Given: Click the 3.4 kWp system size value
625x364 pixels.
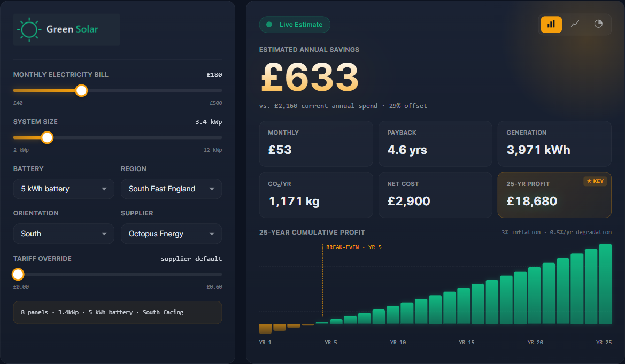Looking at the screenshot, I should (x=209, y=122).
